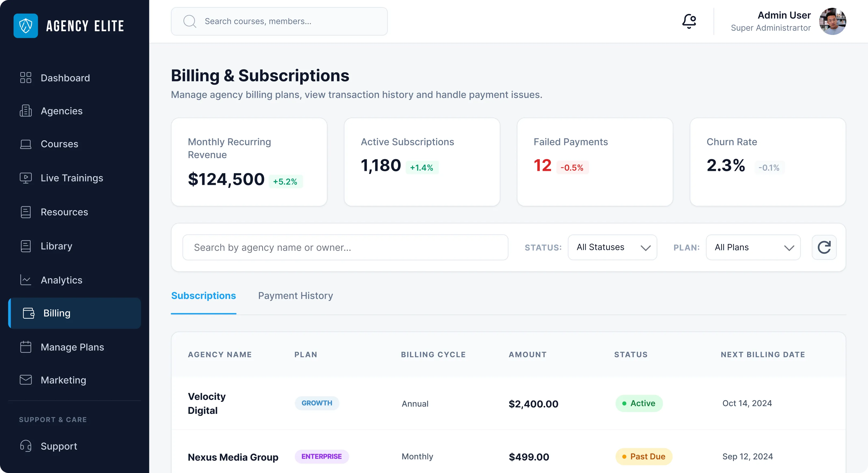Focus the Search courses, members field
868x473 pixels.
coord(279,21)
